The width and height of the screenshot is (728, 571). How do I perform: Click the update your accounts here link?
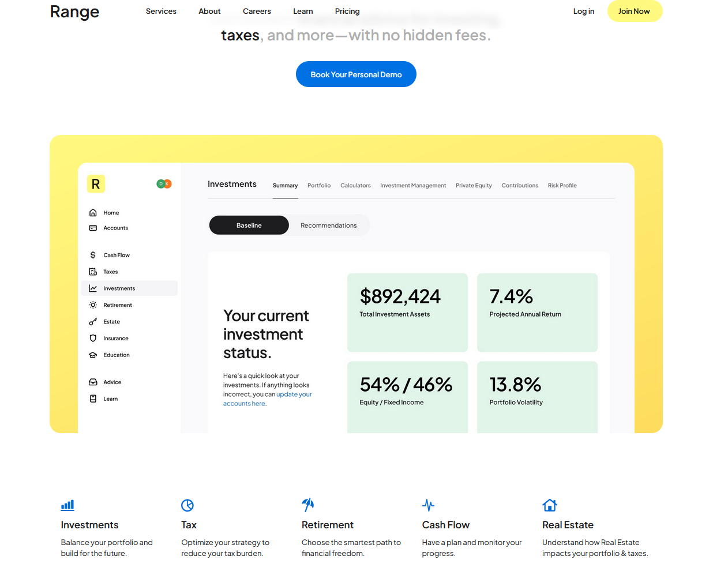(268, 399)
